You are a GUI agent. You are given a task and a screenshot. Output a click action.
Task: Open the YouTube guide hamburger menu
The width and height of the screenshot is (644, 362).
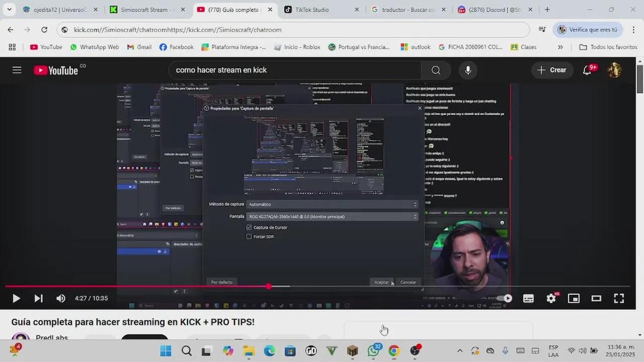click(17, 70)
